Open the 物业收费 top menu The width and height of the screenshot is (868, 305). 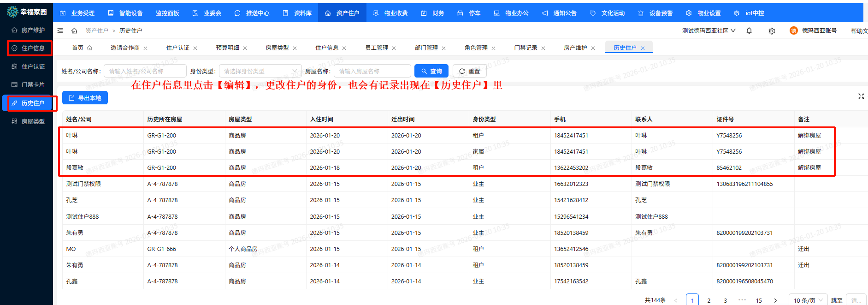tap(391, 13)
